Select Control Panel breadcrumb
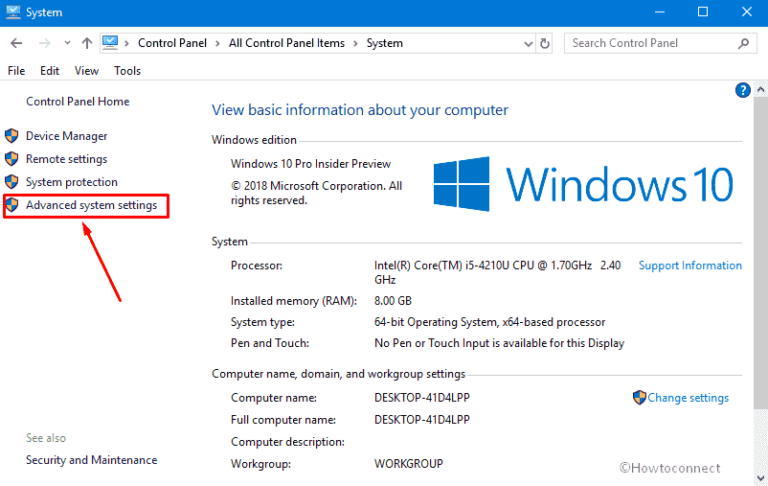 point(172,43)
